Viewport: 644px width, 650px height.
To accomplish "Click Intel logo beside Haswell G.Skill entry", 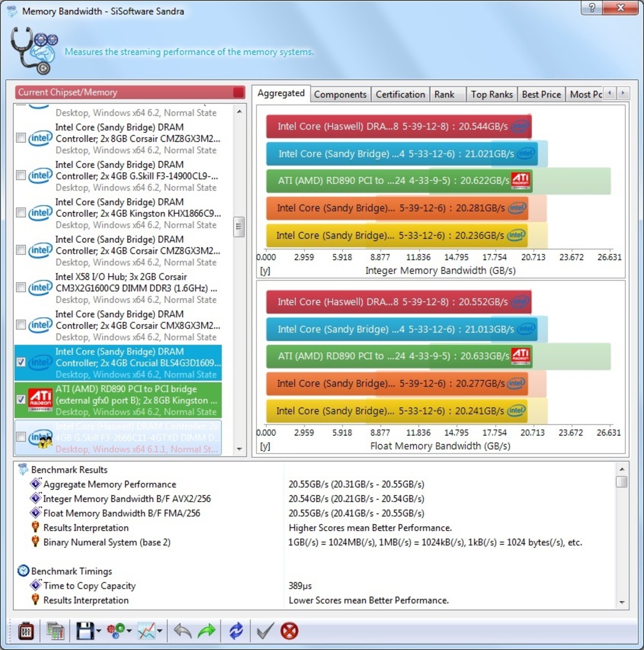I will click(40, 438).
